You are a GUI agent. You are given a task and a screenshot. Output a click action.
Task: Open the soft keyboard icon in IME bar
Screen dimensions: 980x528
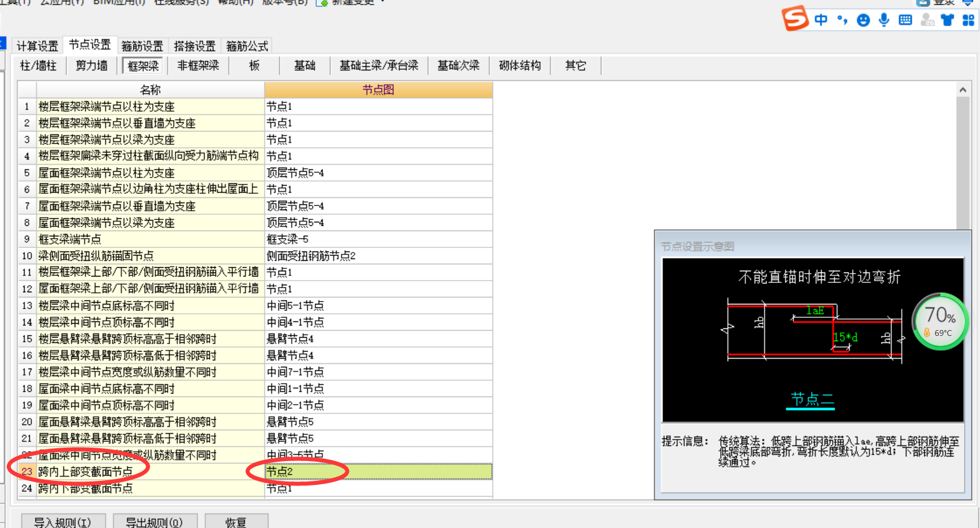pos(905,20)
